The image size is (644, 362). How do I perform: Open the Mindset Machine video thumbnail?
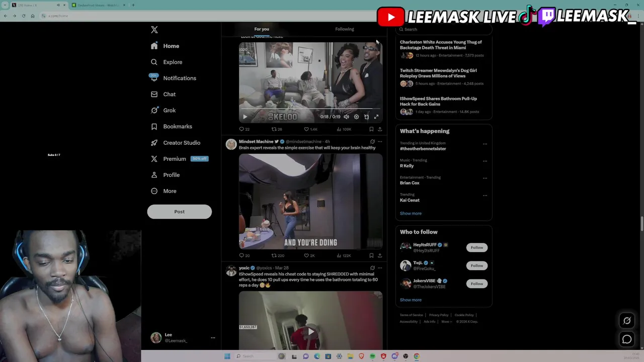pyautogui.click(x=310, y=201)
